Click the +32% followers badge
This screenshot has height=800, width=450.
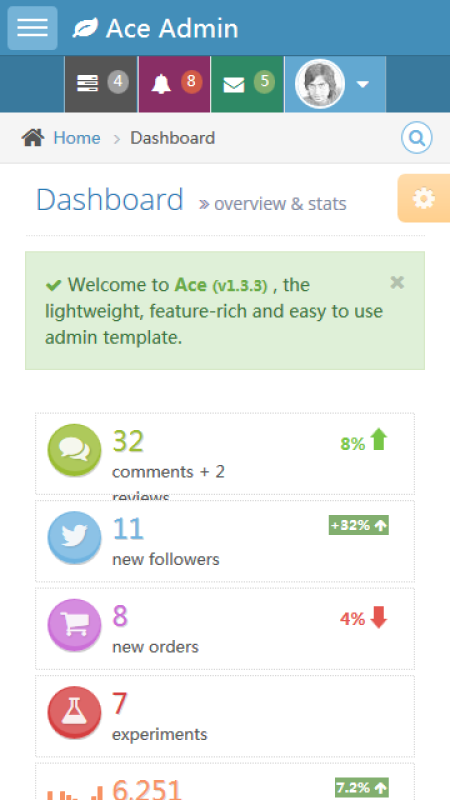point(359,525)
